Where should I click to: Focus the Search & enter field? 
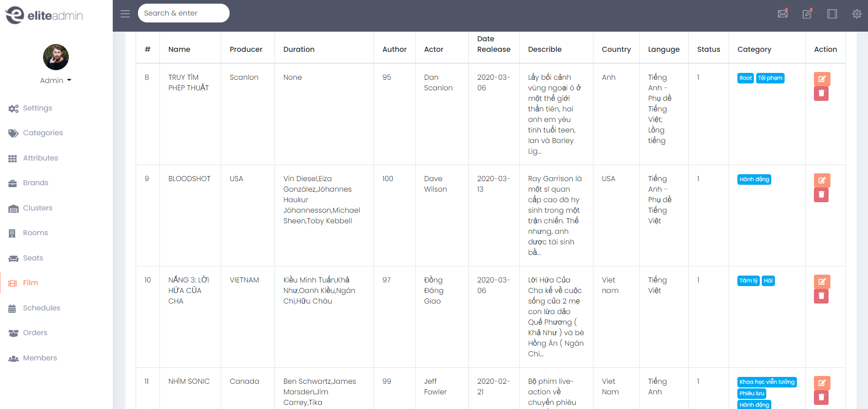(183, 13)
